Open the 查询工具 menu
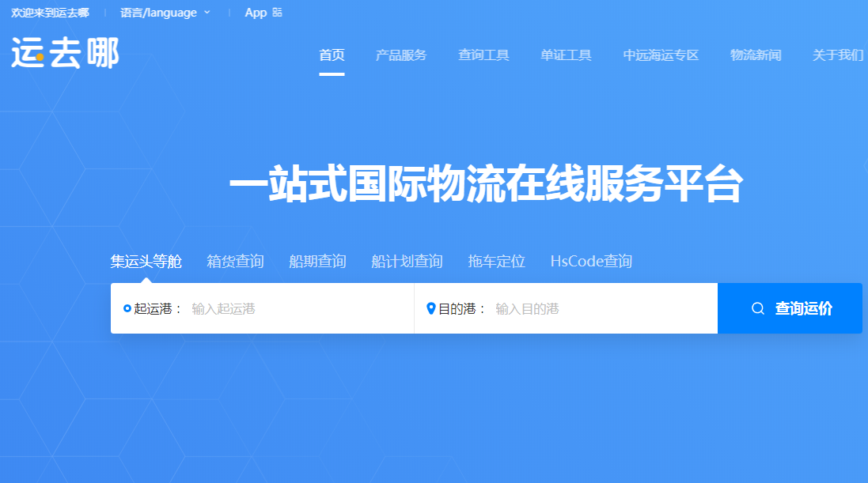Image resolution: width=868 pixels, height=483 pixels. pos(483,55)
